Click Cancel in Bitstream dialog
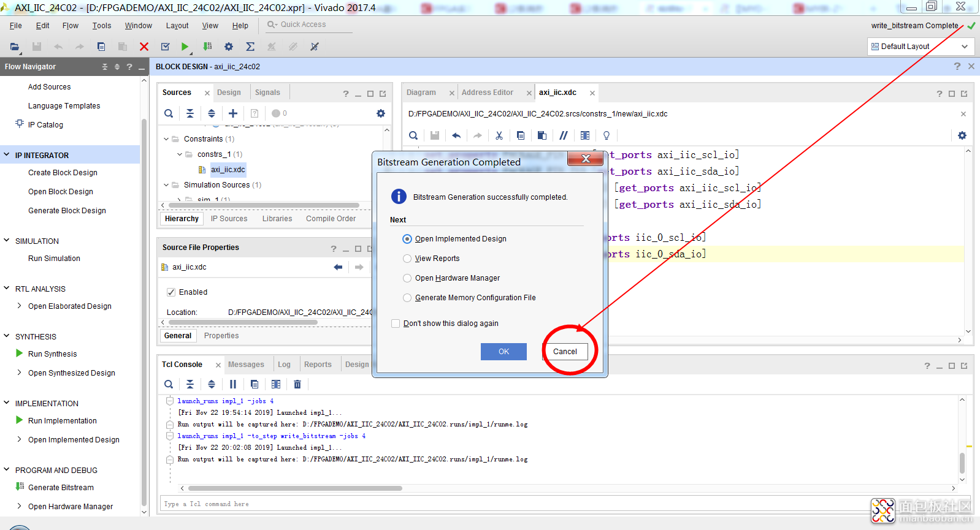Screen dimensions: 980x530 click(565, 352)
